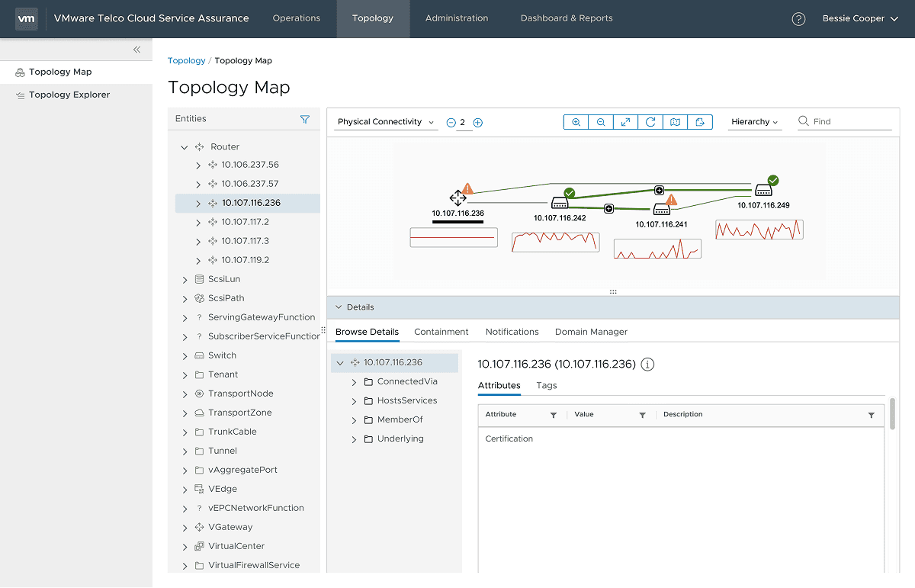915x588 pixels.
Task: Open the map overview icon on the toolbar
Action: click(x=675, y=121)
